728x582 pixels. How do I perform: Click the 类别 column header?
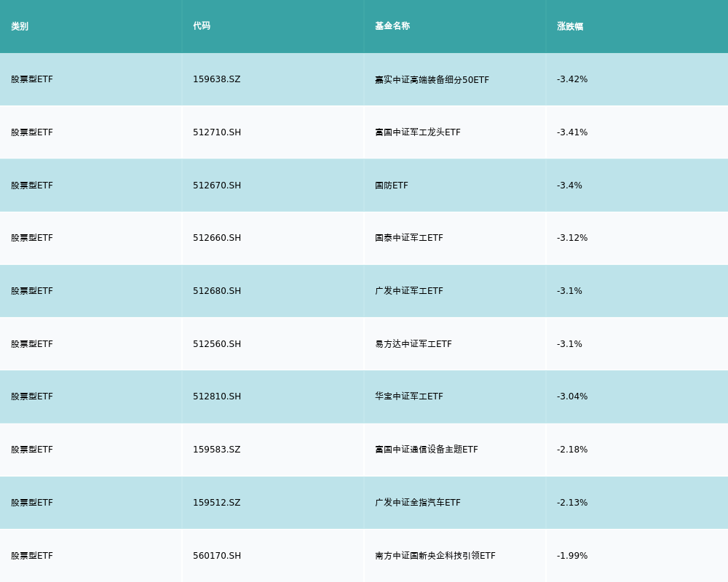click(20, 26)
